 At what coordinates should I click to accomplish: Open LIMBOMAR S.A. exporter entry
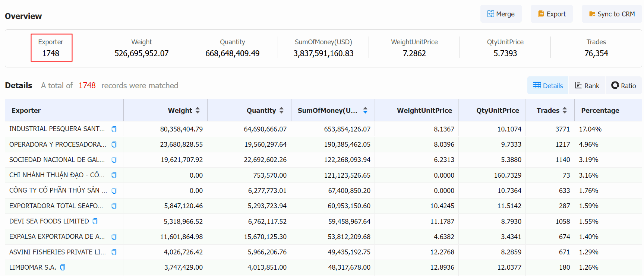(x=33, y=267)
